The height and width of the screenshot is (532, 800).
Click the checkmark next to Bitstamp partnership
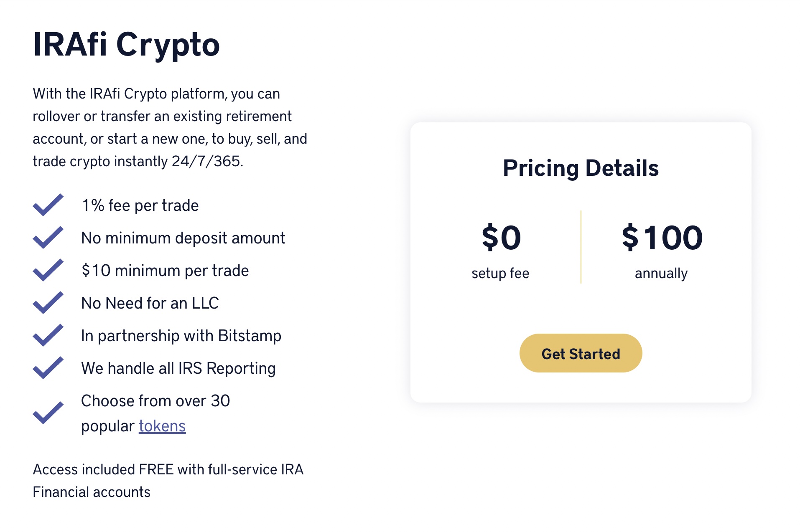(48, 335)
